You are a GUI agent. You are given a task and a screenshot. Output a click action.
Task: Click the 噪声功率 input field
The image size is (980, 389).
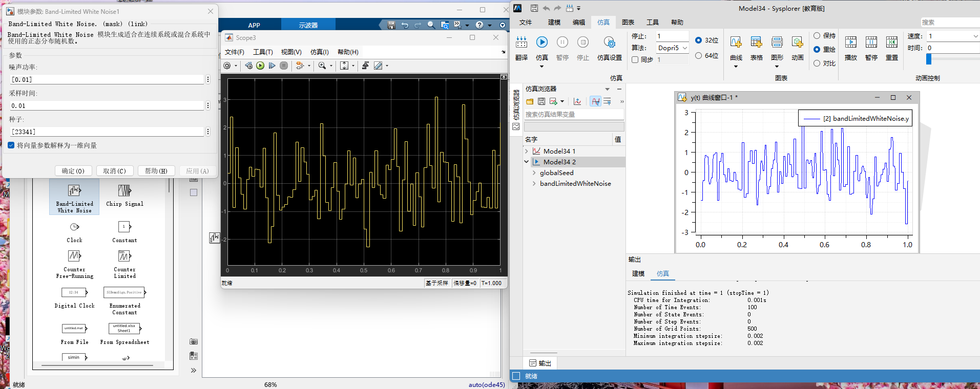click(x=108, y=79)
